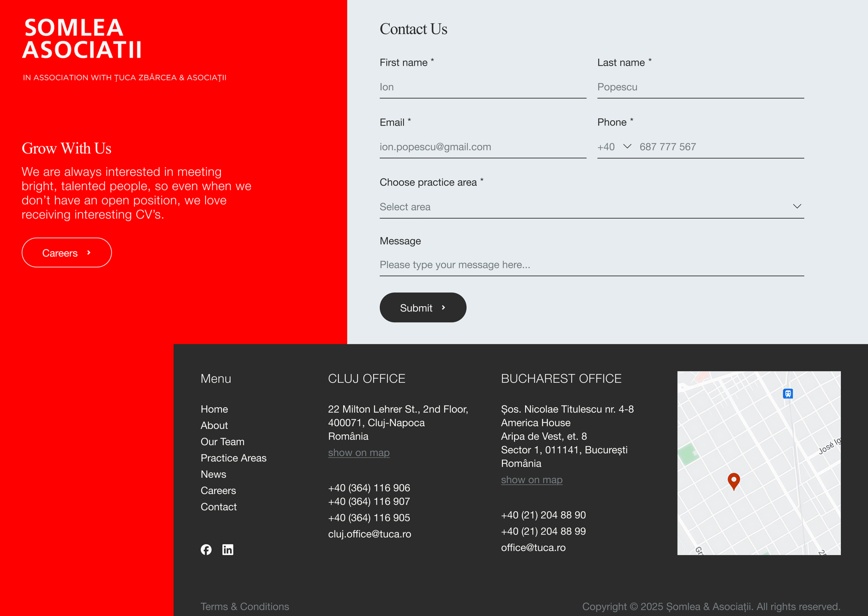
Task: Focus the First name input field
Action: 483,87
